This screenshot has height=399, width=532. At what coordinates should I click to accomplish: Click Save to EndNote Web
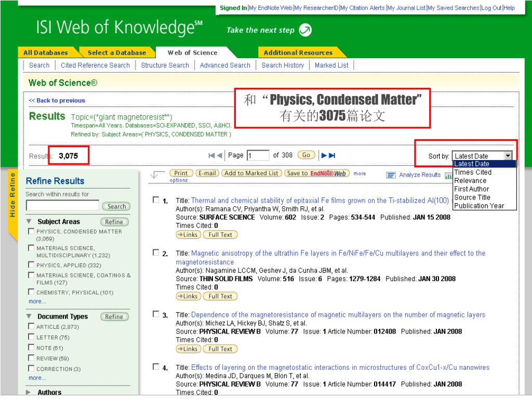[x=316, y=173]
